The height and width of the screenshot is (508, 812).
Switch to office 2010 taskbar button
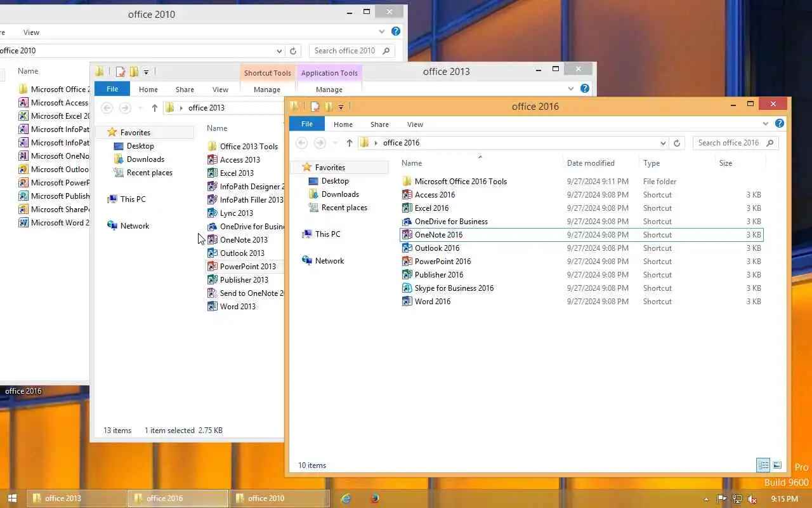[x=279, y=498]
